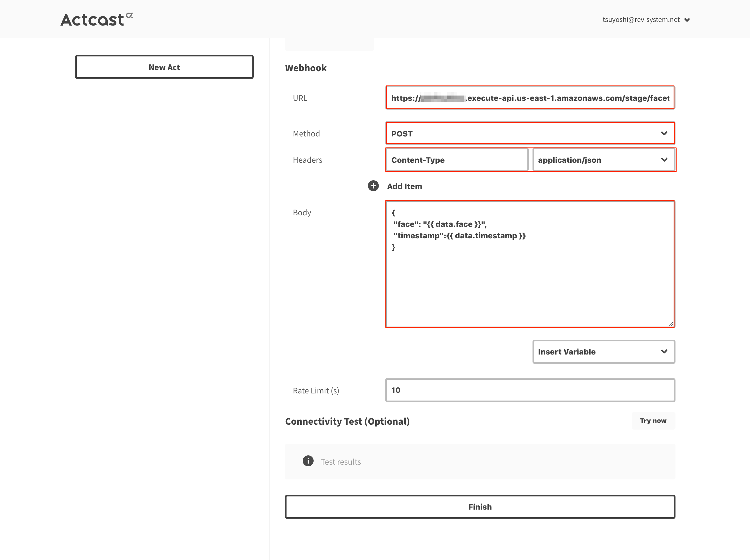Click the resize handle on the Body textarea
The image size is (750, 560).
point(671,324)
